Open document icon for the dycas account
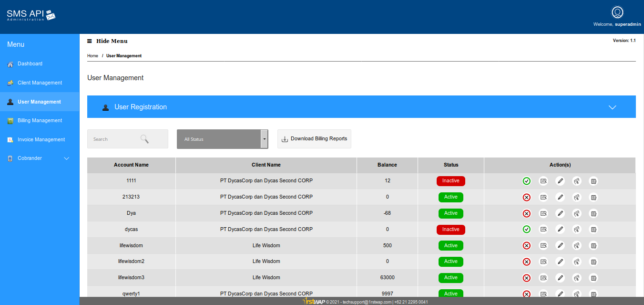The width and height of the screenshot is (644, 305). point(593,230)
